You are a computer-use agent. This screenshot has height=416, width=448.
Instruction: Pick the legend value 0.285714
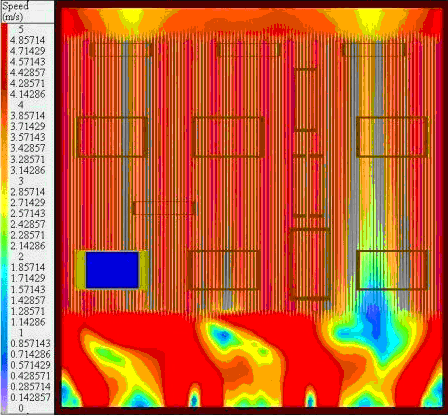30,386
